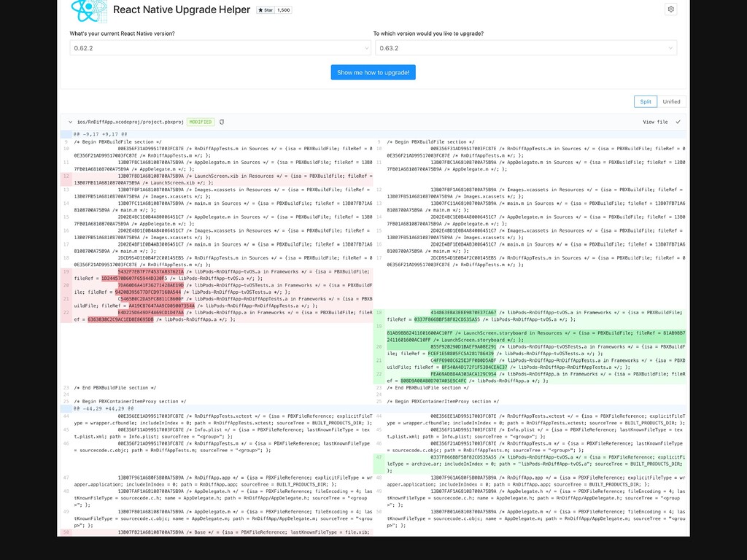Copy the project.pbxproj file path

click(x=222, y=122)
